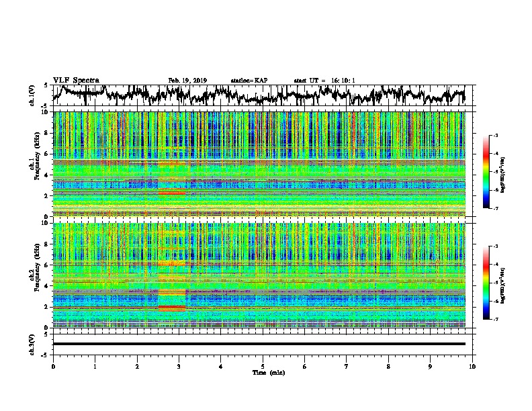Select the "Time (min)" axis title
This screenshot has width=532, height=411.
click(x=269, y=373)
